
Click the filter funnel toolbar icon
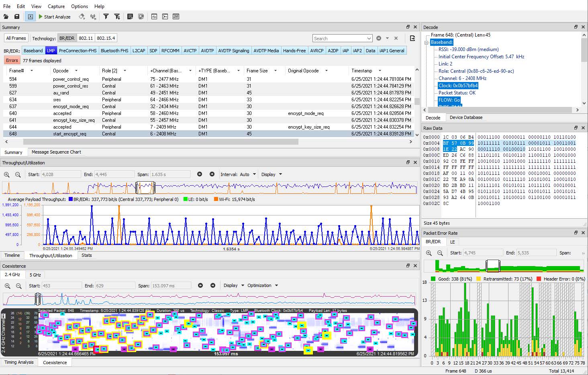(106, 16)
